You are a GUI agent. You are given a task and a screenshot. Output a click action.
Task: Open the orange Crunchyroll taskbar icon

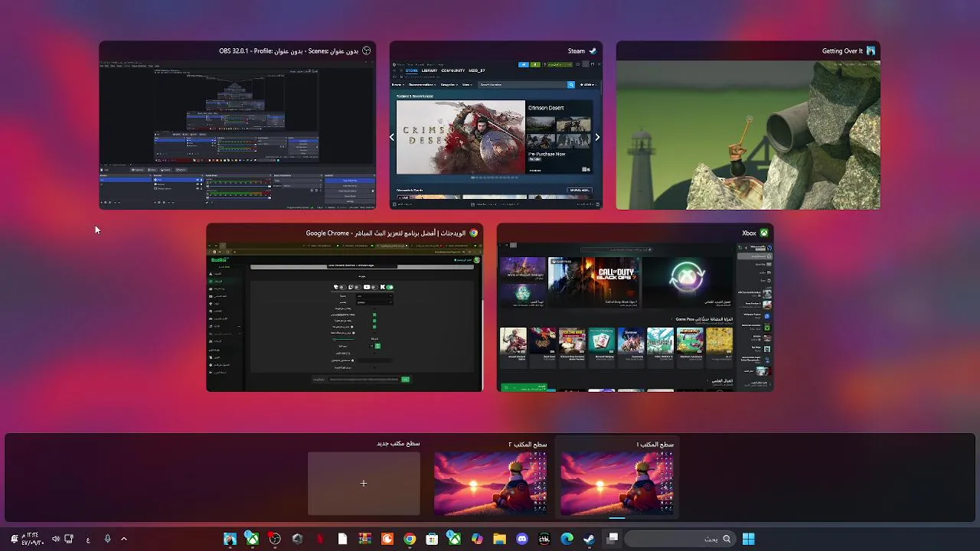[x=387, y=539]
